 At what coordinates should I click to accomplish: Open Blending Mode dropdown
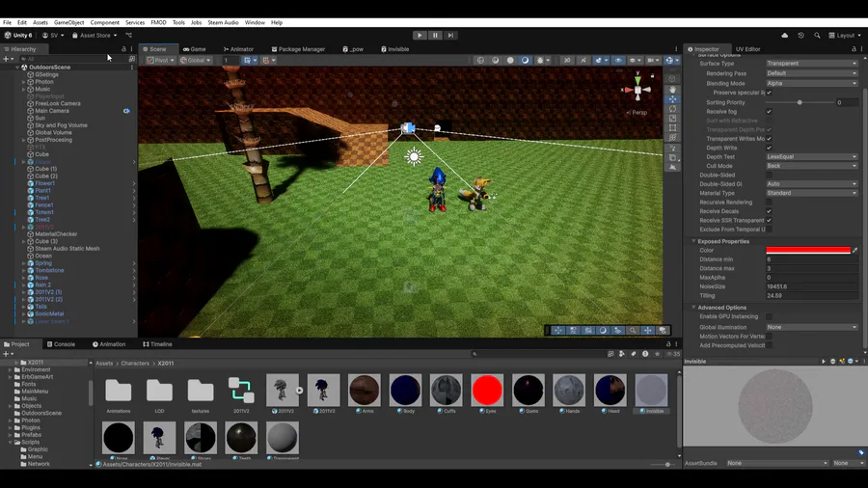pos(811,84)
